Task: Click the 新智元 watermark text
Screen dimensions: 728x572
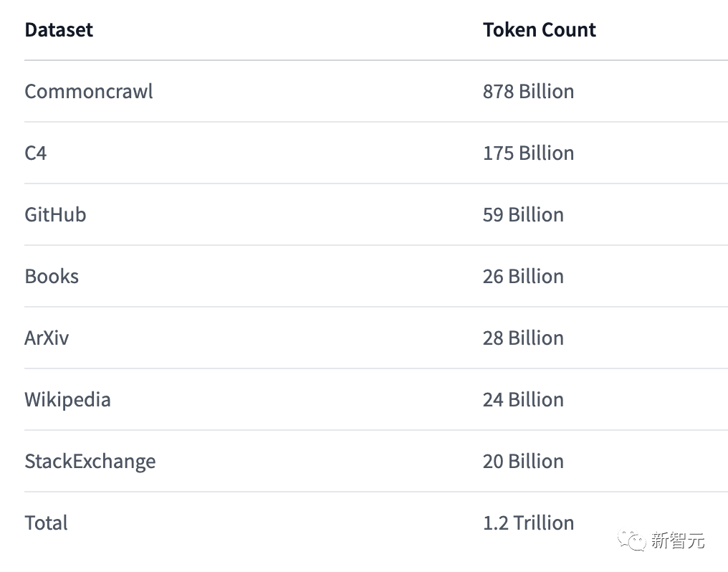Action: point(678,540)
